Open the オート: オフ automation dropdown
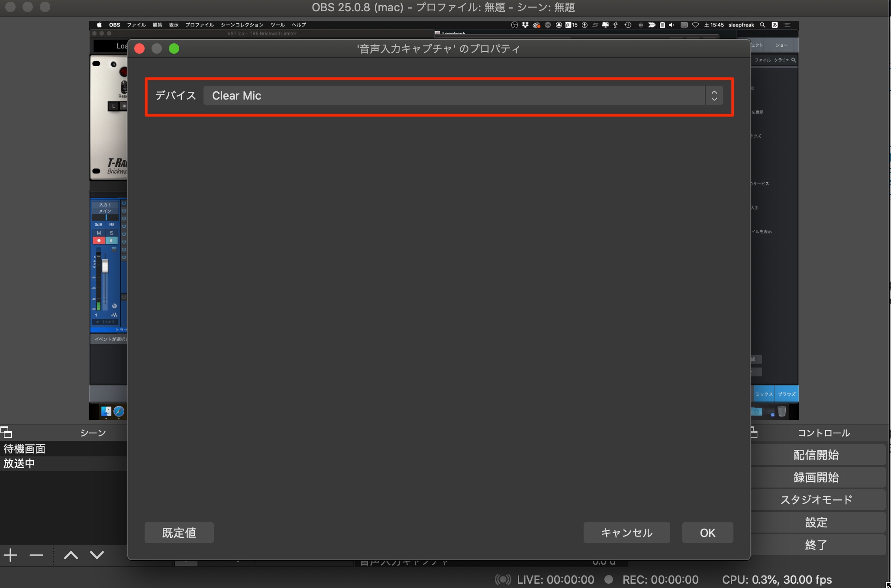The image size is (891, 588). click(105, 322)
